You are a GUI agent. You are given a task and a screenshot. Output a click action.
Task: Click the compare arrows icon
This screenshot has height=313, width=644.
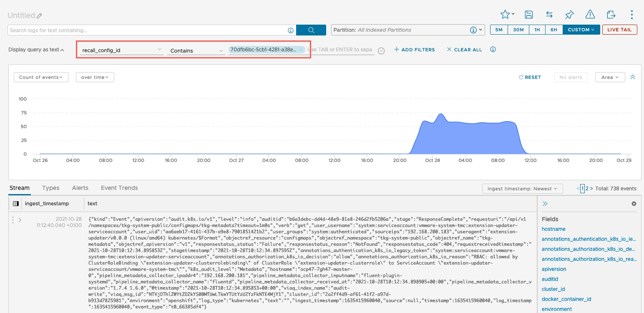point(549,15)
